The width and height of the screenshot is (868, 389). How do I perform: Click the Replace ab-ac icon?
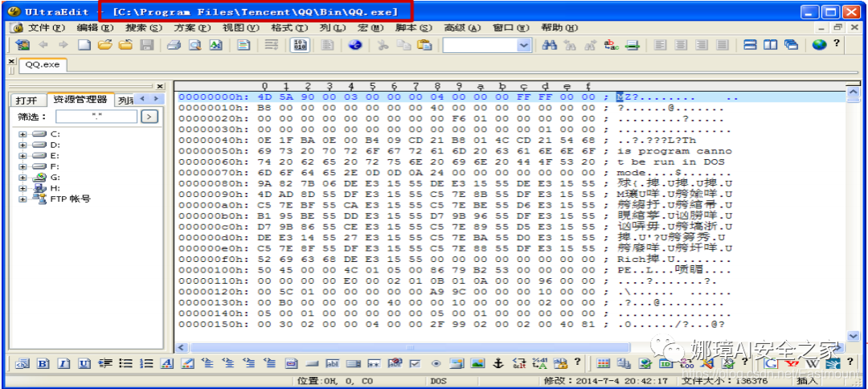[611, 45]
